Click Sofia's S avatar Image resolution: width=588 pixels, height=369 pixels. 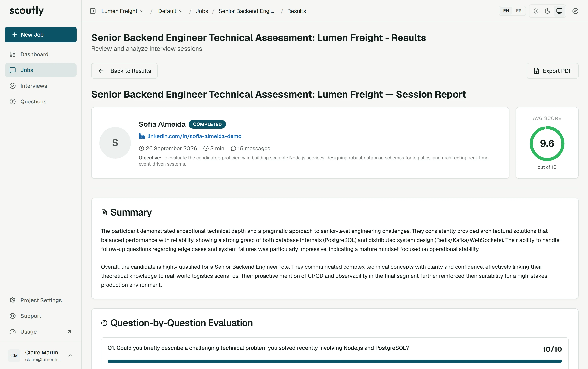click(115, 143)
